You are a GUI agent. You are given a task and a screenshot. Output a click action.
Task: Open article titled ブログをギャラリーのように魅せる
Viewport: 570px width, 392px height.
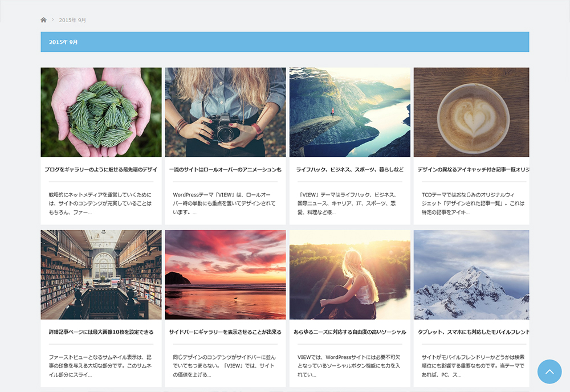pyautogui.click(x=101, y=170)
